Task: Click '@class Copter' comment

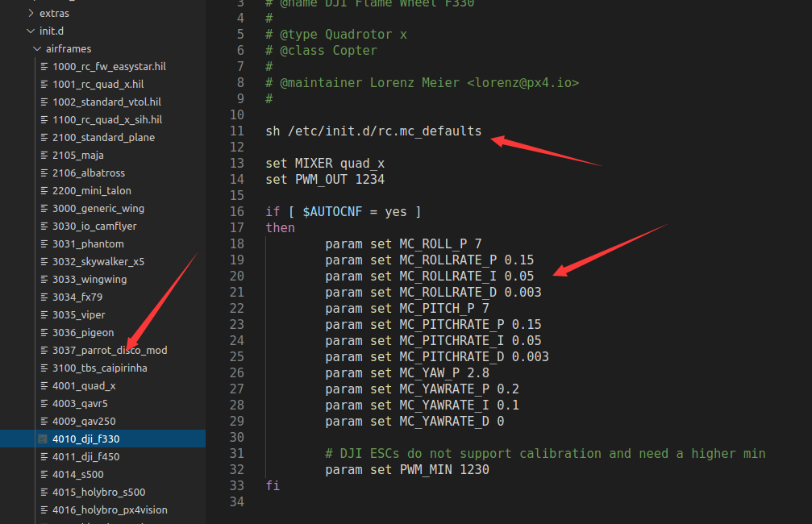Action: pyautogui.click(x=321, y=51)
